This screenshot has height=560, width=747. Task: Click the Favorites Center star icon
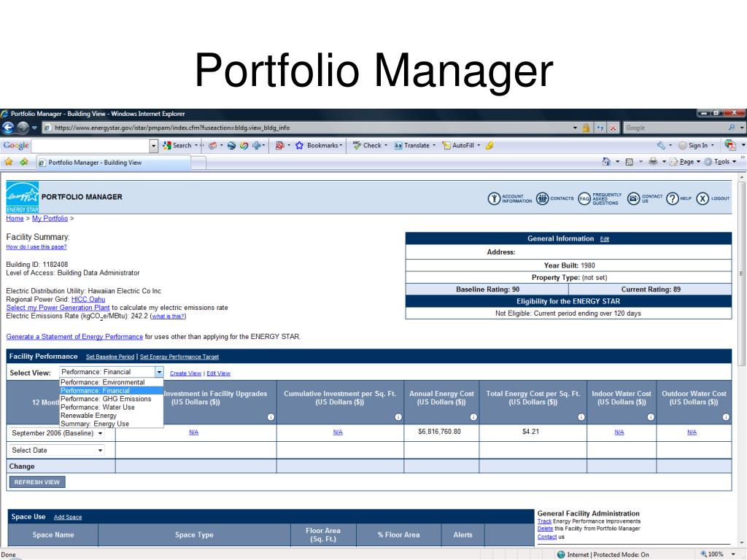9,162
